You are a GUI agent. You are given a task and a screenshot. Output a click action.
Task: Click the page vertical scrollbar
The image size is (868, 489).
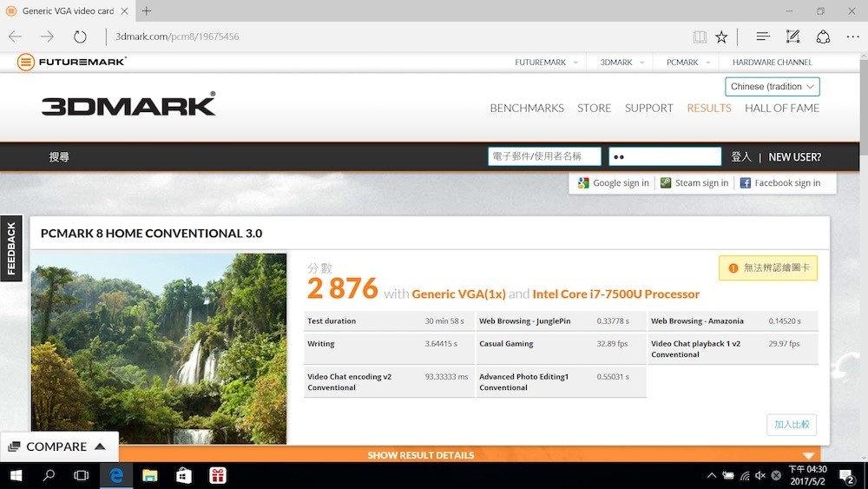point(864,257)
